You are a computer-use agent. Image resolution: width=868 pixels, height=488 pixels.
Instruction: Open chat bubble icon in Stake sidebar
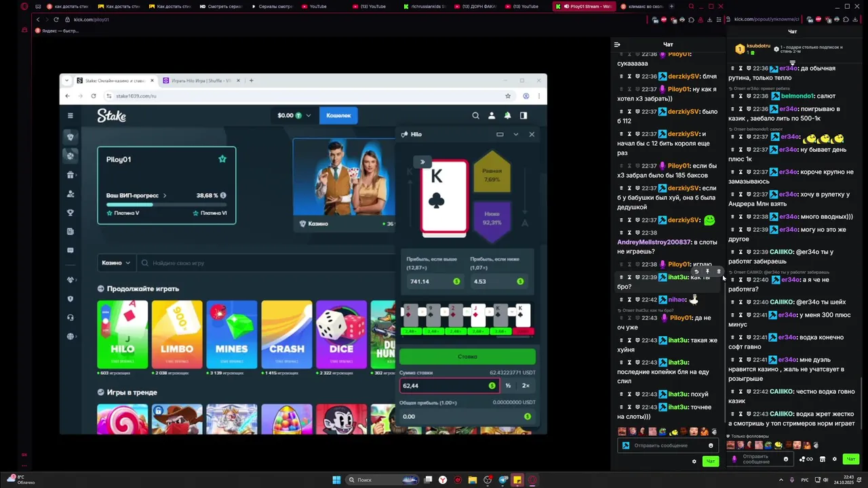tap(71, 250)
